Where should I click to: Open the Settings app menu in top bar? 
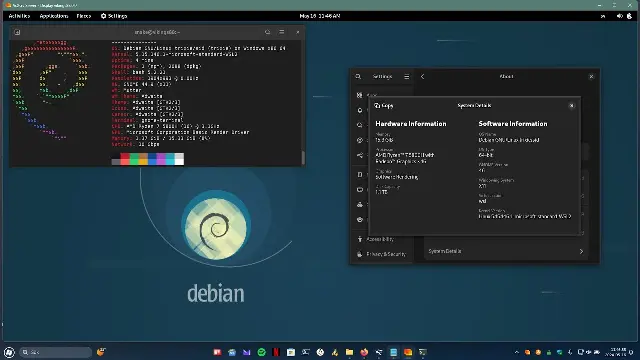pos(114,16)
